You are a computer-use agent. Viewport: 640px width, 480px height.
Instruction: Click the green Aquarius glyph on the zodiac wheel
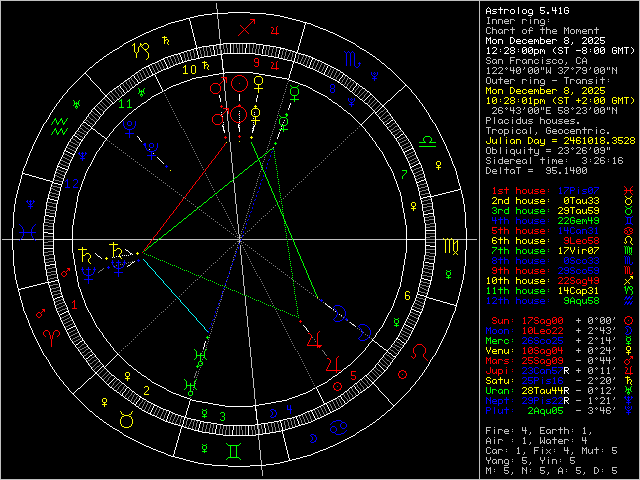60,125
